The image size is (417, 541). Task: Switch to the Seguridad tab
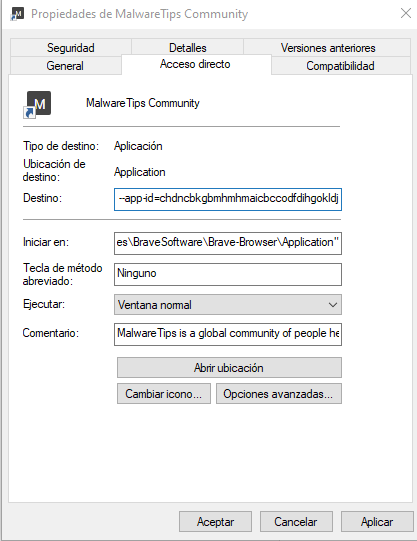pos(70,48)
